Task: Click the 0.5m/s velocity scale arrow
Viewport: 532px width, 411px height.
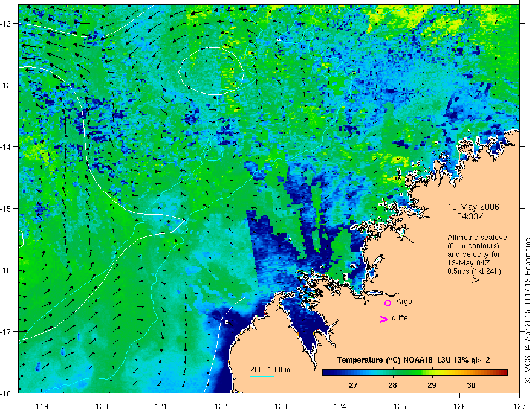Action: [467, 280]
